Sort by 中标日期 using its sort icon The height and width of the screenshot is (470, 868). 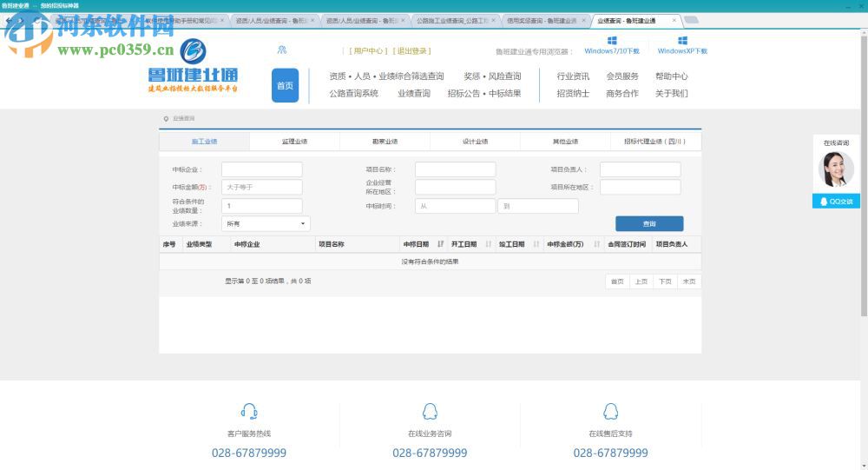(441, 244)
